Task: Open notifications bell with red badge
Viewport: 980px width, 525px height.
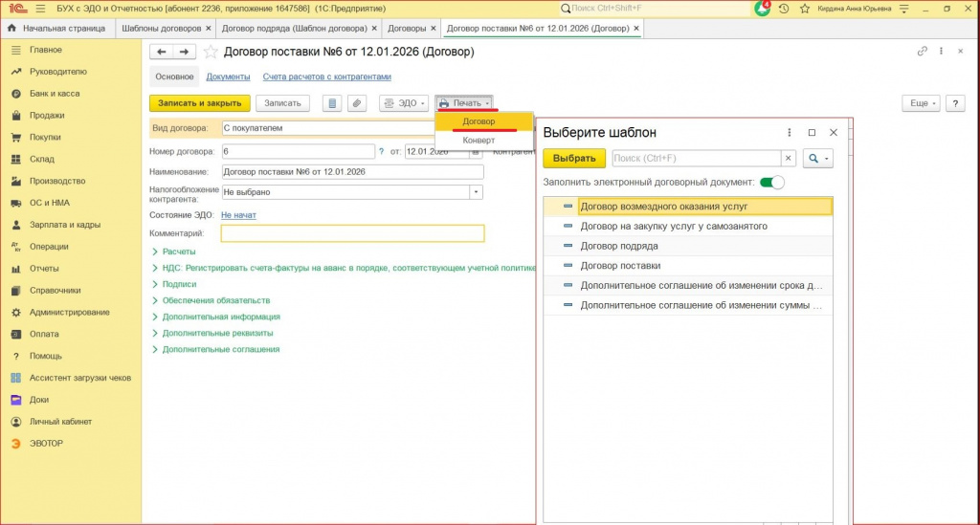Action: 763,8
